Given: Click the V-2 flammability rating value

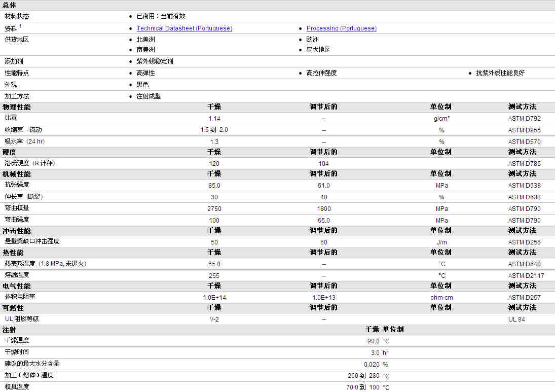Looking at the screenshot, I should [214, 319].
